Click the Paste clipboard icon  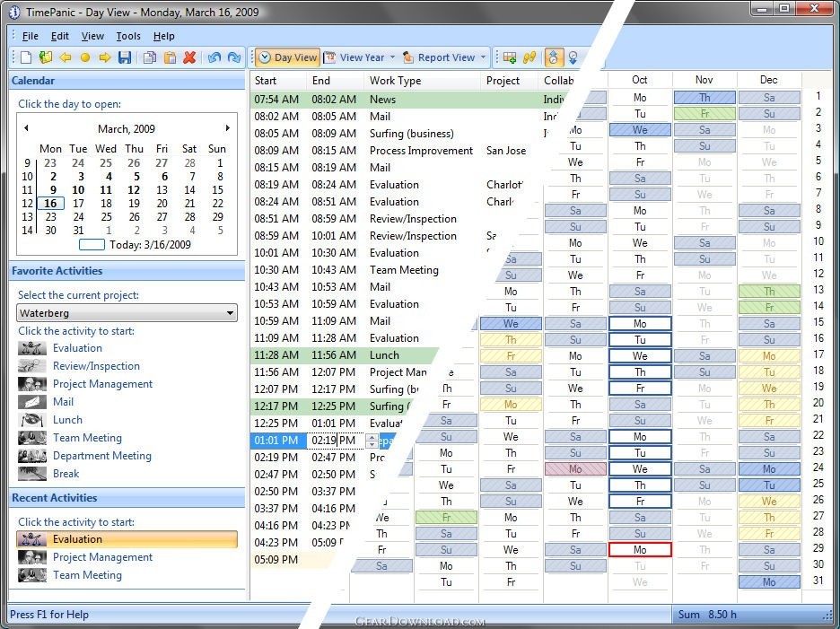pyautogui.click(x=170, y=57)
